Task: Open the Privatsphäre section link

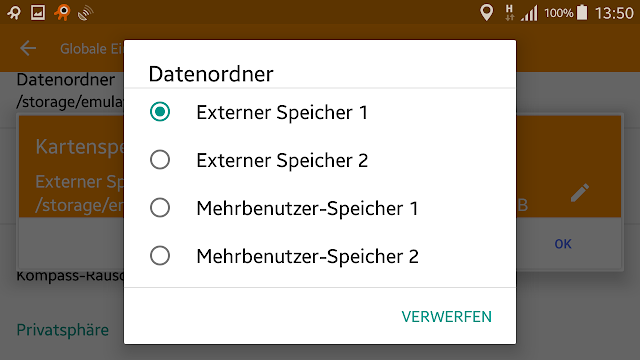Action: point(62,330)
